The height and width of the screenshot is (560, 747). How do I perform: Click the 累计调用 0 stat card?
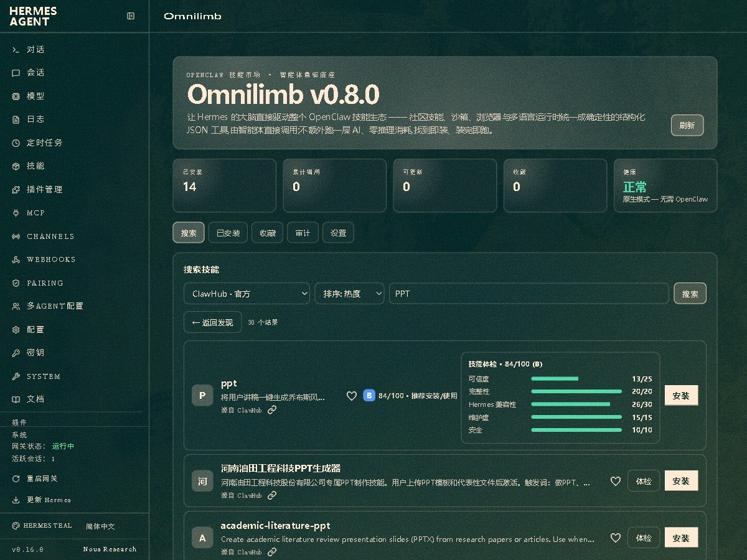click(x=335, y=185)
